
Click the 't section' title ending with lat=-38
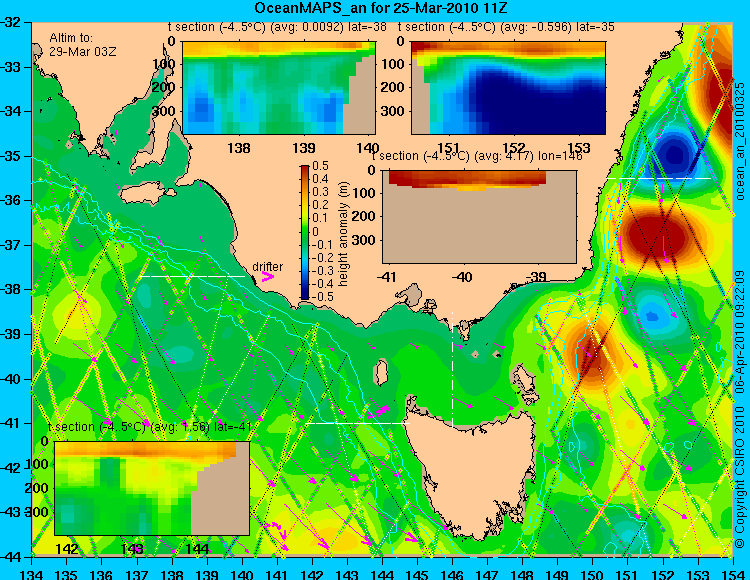277,27
